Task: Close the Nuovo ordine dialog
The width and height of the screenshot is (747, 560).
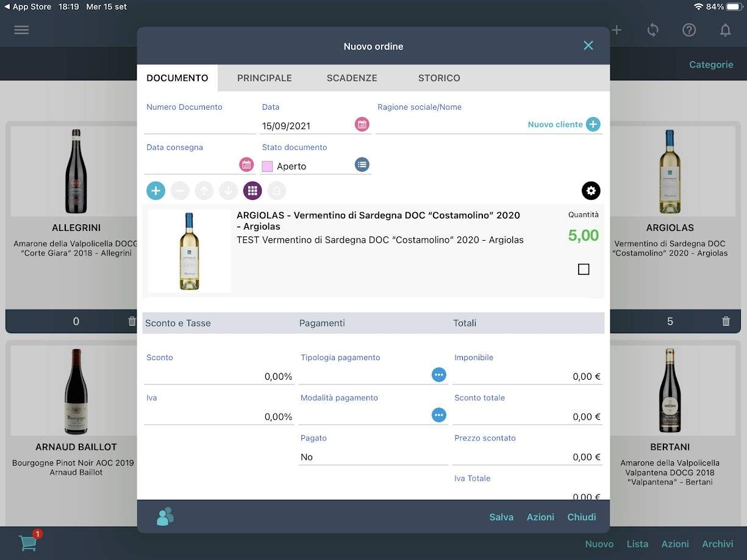Action: (588, 46)
